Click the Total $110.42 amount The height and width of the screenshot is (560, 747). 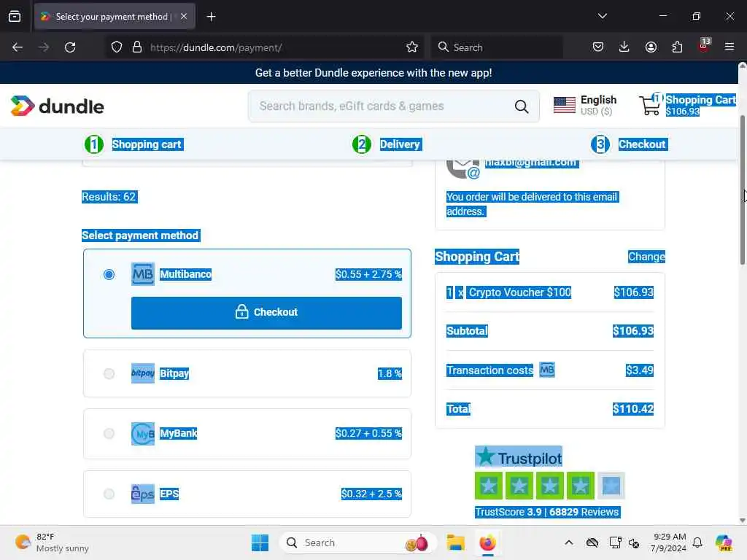[633, 409]
